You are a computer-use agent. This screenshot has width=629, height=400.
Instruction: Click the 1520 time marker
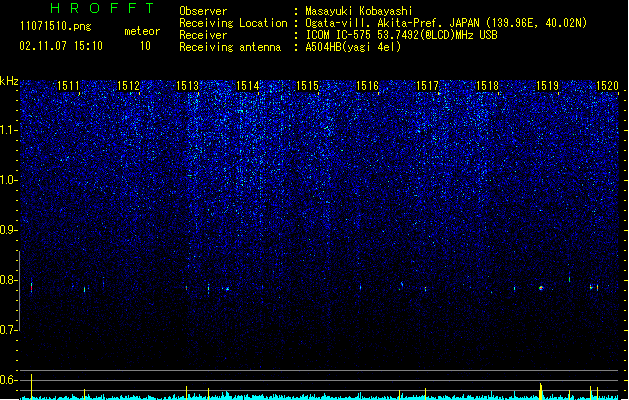point(607,86)
